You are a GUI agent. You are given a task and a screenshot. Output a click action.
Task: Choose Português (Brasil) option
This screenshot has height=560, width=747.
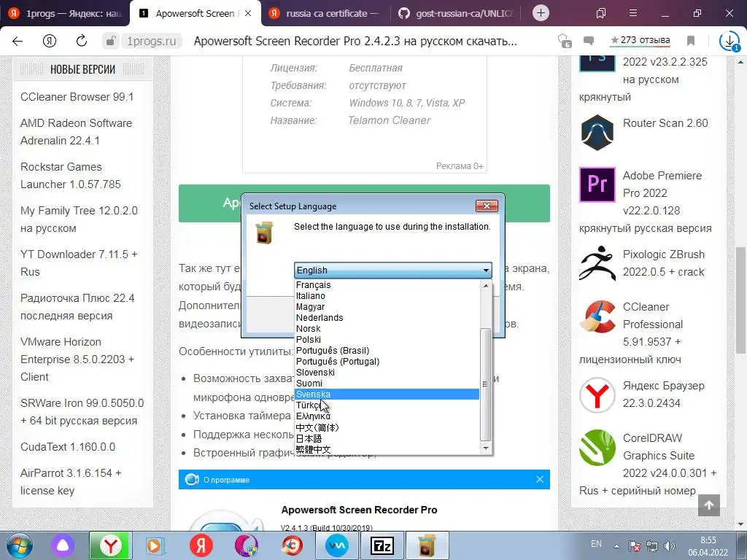(387, 351)
